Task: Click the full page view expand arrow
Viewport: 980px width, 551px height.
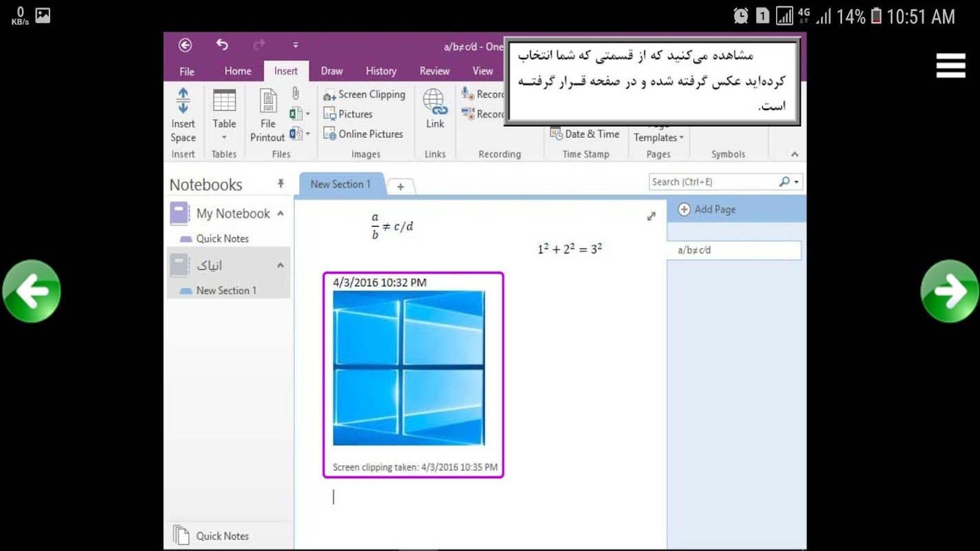Action: pos(651,216)
